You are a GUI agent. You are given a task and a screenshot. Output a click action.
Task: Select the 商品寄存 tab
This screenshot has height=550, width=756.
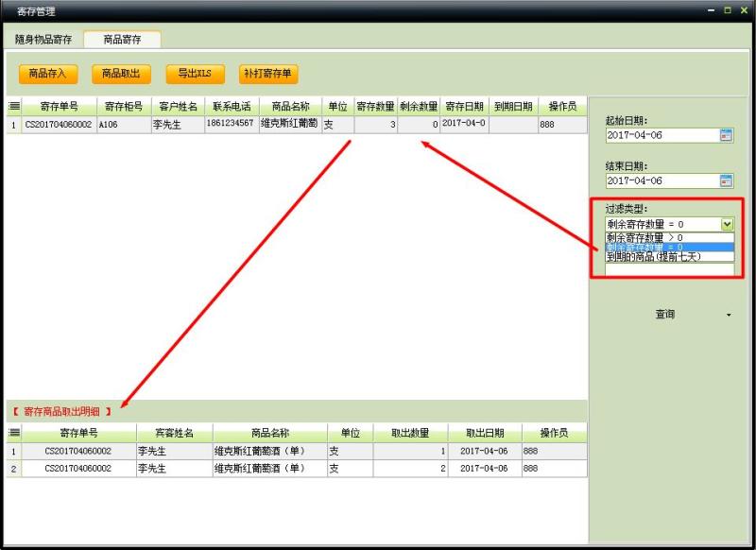tap(122, 40)
